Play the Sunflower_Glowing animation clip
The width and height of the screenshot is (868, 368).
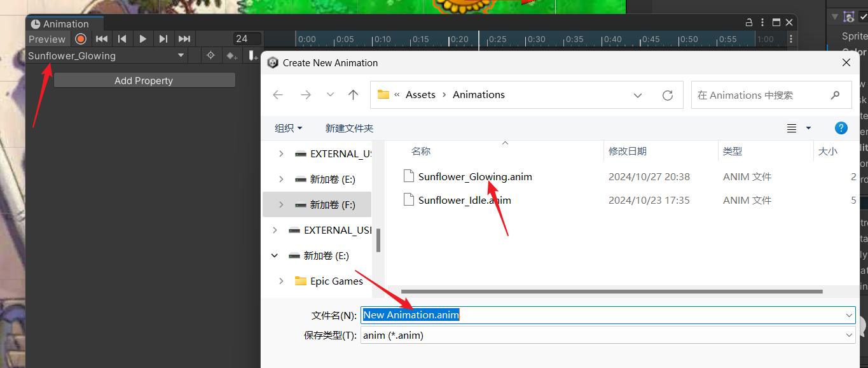click(143, 39)
